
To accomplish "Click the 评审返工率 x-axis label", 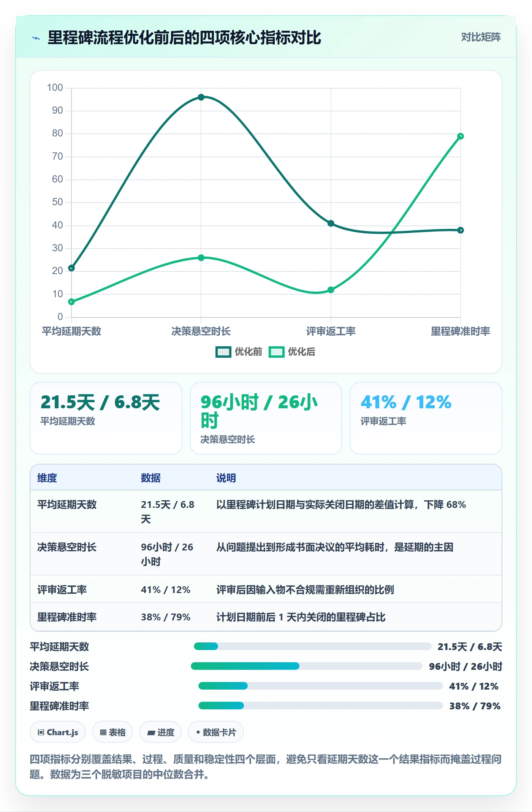I will 331,331.
